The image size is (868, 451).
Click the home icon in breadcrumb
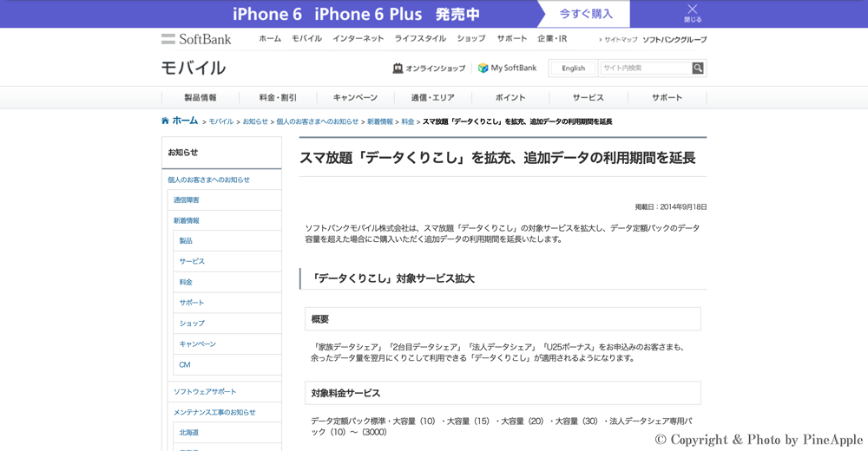click(x=165, y=121)
